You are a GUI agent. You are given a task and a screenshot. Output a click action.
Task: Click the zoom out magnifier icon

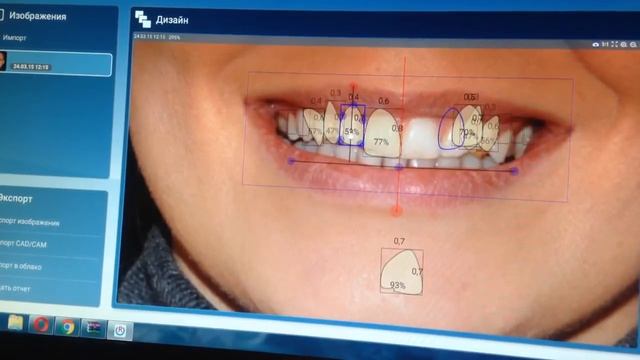point(633,44)
